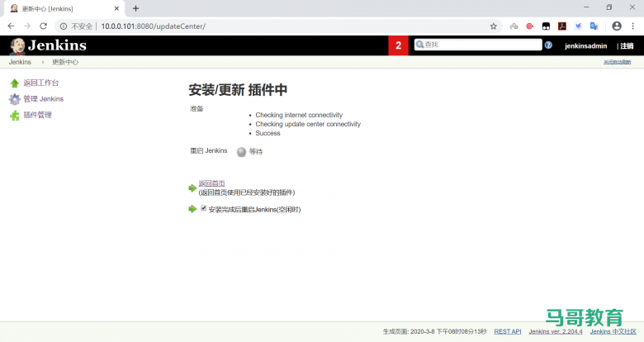Click the red PDF extension icon

click(x=562, y=26)
